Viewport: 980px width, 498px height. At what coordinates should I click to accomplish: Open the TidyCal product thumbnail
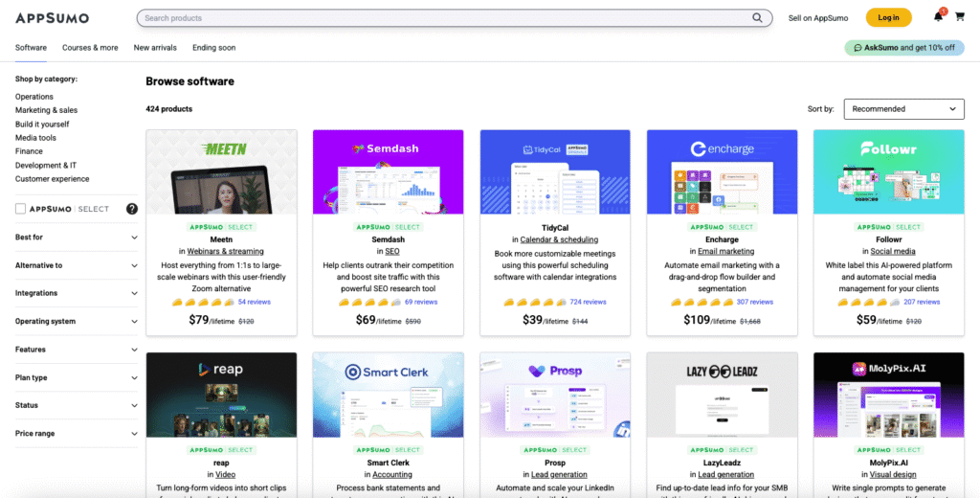pyautogui.click(x=555, y=172)
